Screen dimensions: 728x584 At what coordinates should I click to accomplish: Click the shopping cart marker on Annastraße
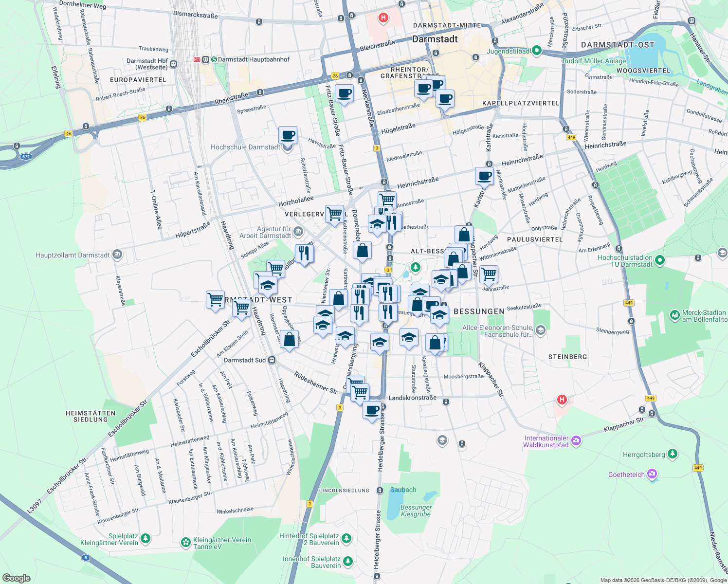click(x=387, y=199)
